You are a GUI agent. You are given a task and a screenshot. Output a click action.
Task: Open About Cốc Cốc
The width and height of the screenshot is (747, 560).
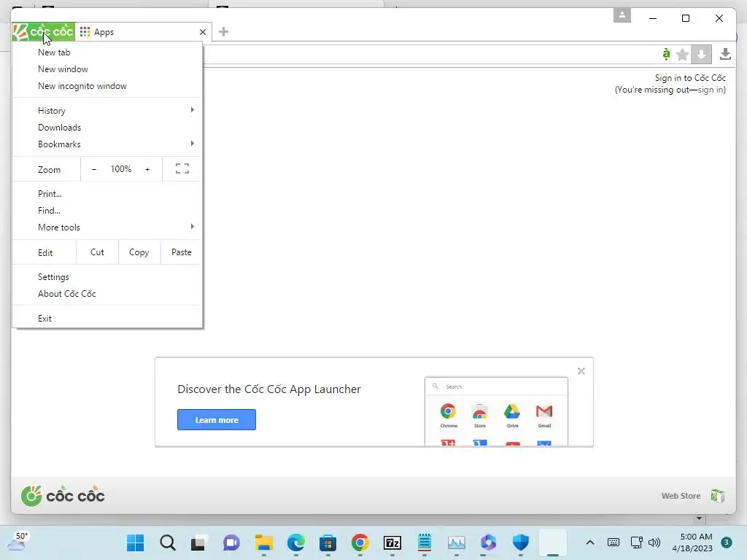107,293
